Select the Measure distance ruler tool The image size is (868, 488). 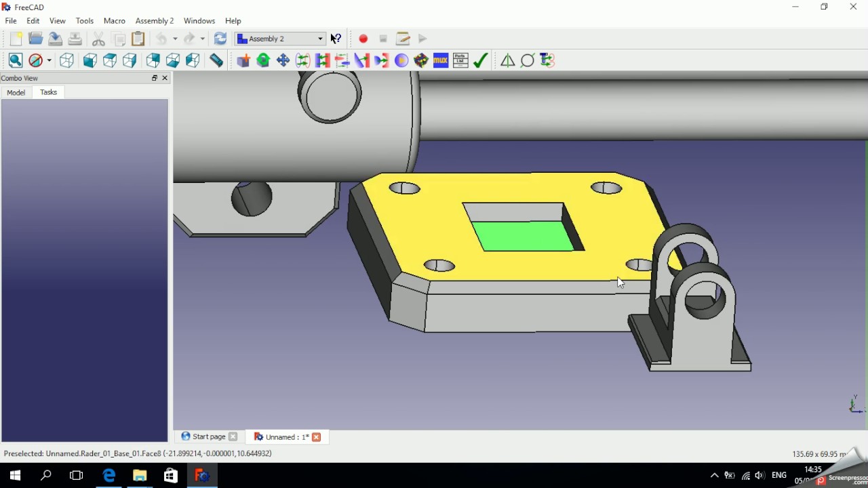click(216, 60)
